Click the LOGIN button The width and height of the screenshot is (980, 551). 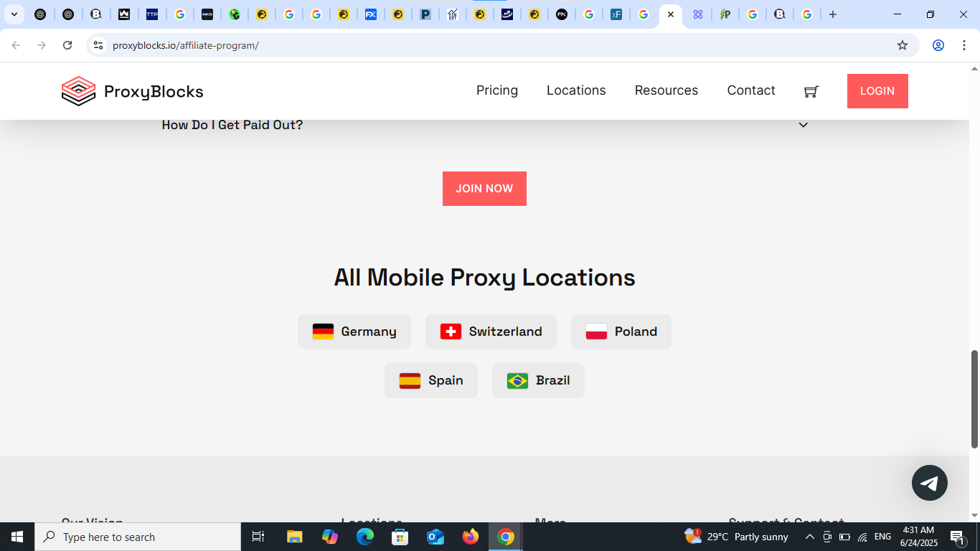pos(877,91)
